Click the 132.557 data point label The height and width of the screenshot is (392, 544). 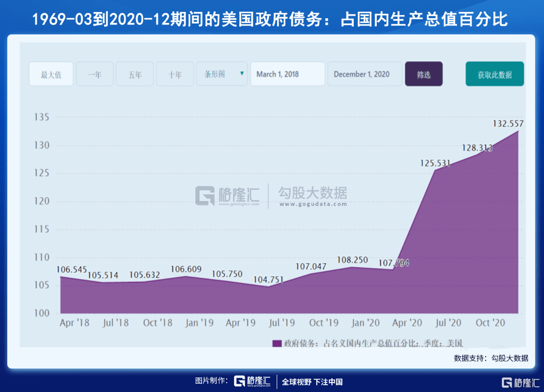[x=508, y=124]
